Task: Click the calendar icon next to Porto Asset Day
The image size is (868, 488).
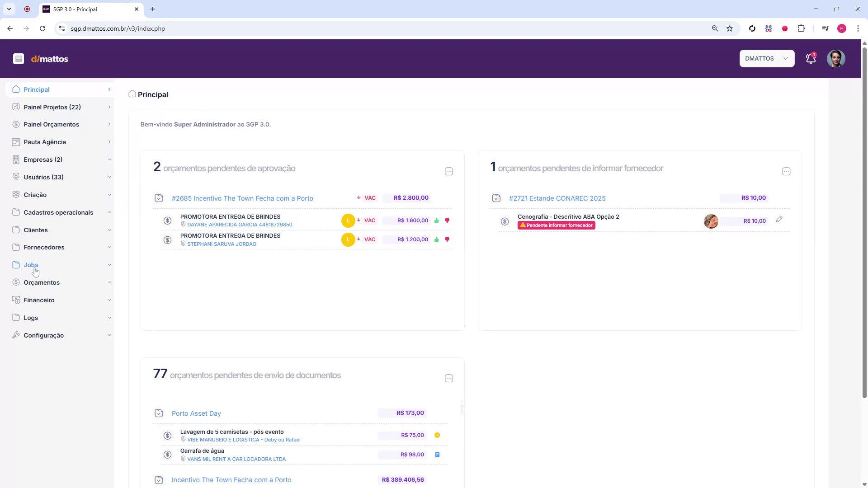Action: [159, 413]
